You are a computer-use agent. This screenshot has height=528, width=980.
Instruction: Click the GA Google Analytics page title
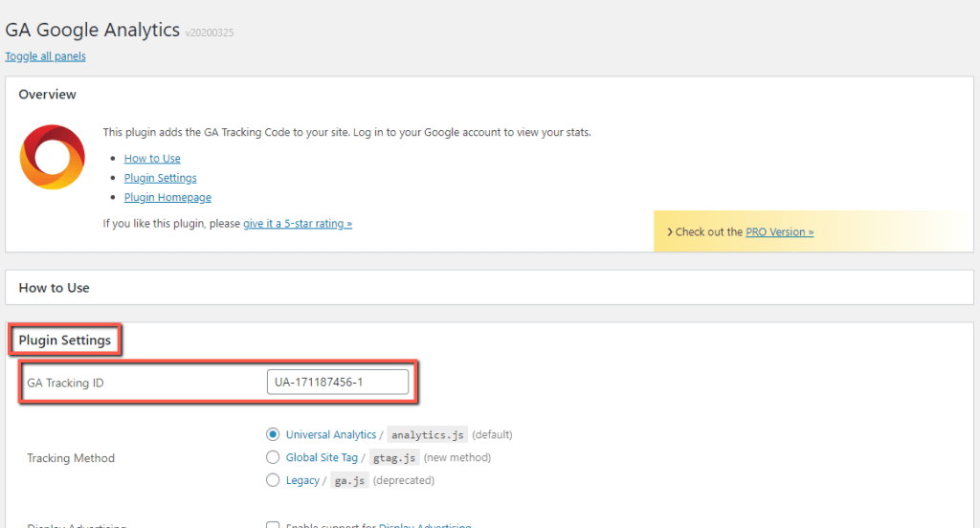tap(93, 30)
